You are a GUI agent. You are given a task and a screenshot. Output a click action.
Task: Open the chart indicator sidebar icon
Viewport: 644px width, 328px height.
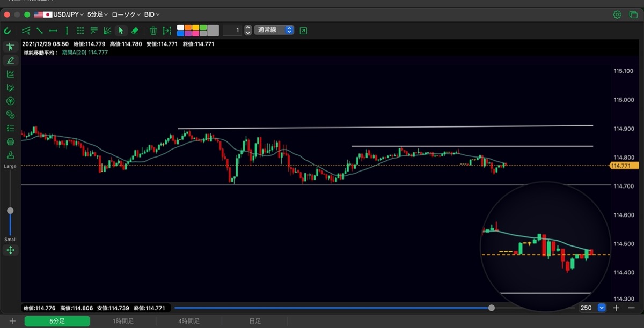pyautogui.click(x=10, y=74)
